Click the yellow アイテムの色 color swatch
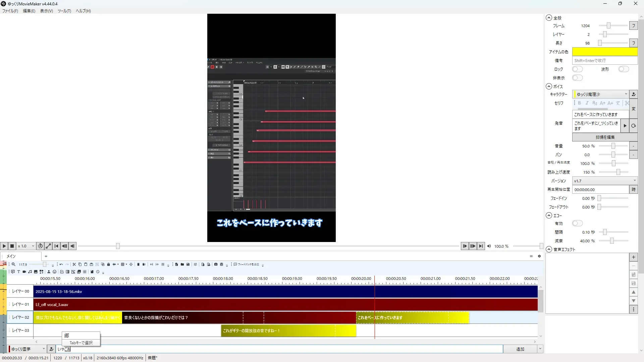The image size is (644, 362). (x=604, y=52)
